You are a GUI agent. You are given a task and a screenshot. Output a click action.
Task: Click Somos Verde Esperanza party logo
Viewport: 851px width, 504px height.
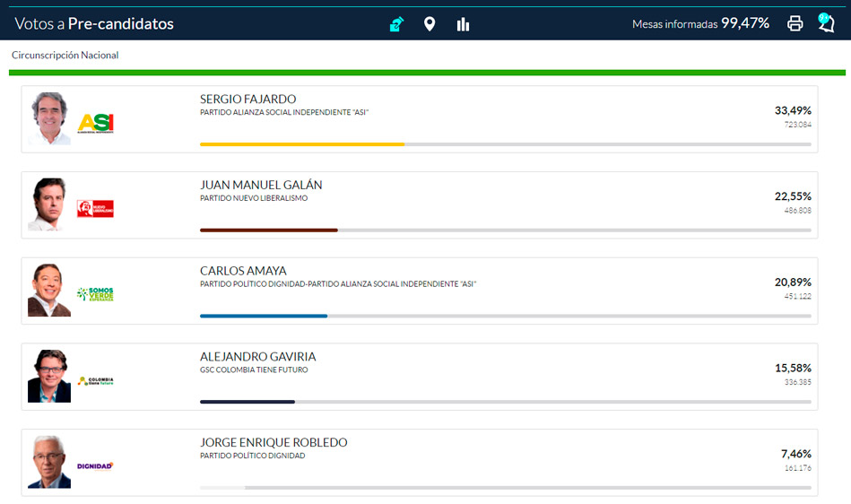point(96,294)
